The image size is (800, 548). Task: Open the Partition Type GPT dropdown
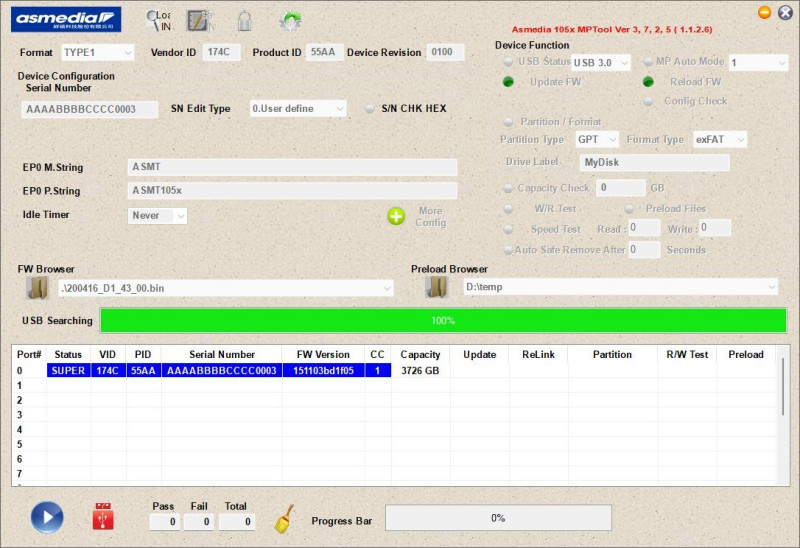click(x=597, y=139)
